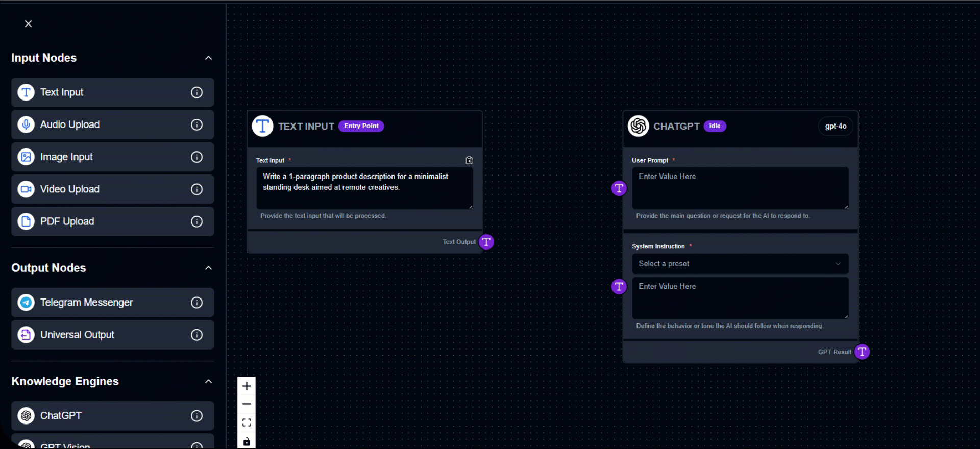The image size is (980, 449).
Task: Fit the canvas view to screen
Action: (x=247, y=422)
